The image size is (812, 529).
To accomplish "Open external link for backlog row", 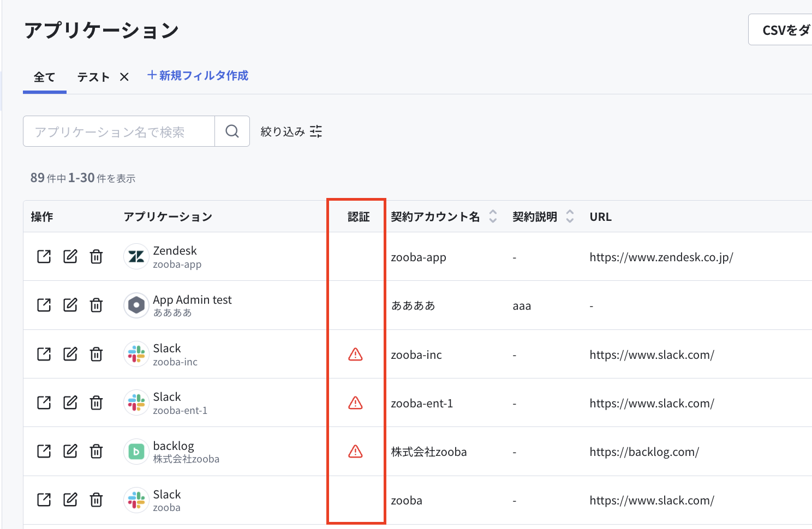I will click(44, 451).
